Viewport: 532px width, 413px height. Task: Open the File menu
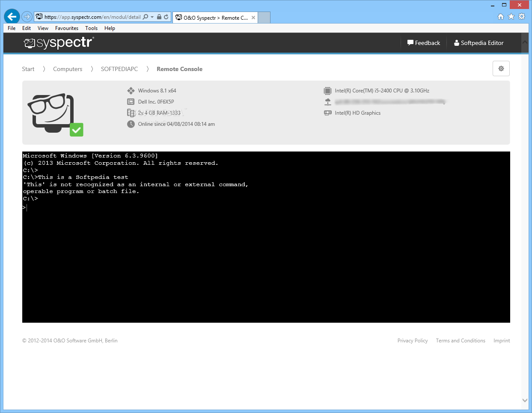point(12,28)
